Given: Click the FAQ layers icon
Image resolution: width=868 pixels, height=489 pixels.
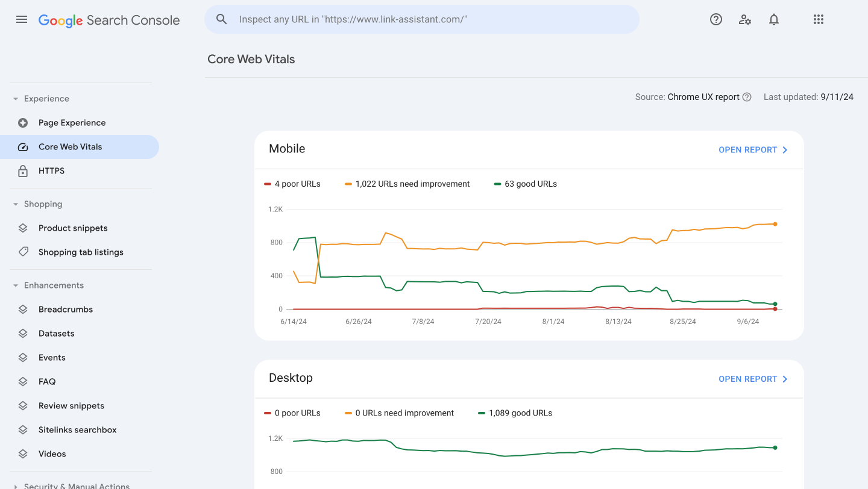Looking at the screenshot, I should (x=23, y=382).
